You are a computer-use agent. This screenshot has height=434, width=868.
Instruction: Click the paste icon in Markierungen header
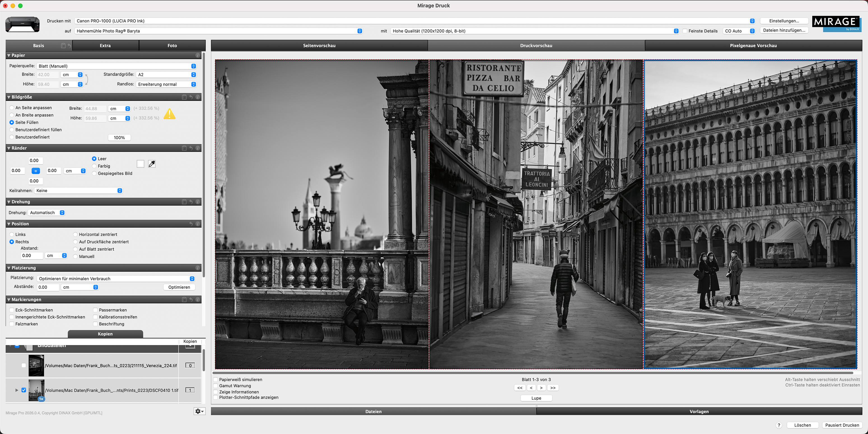point(184,300)
